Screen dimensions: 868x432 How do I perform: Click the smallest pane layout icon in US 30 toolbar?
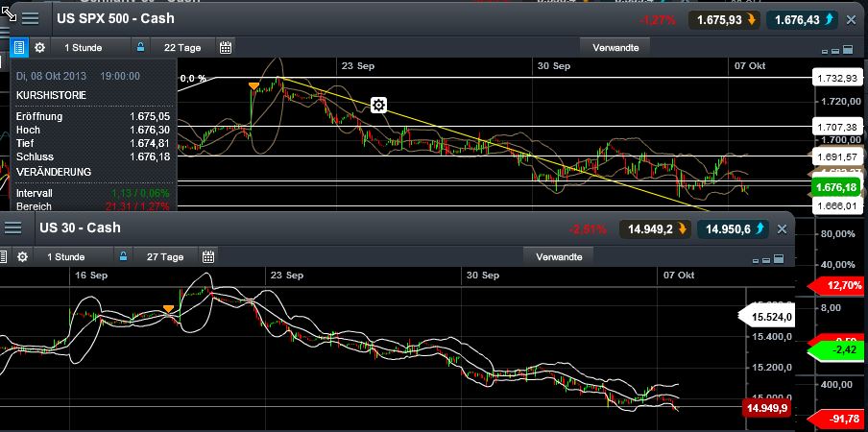[756, 260]
